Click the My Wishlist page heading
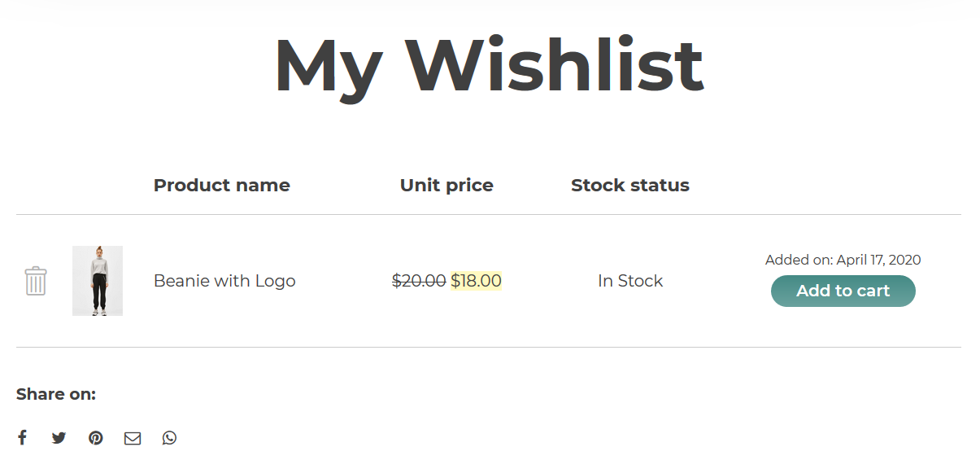 tap(489, 65)
